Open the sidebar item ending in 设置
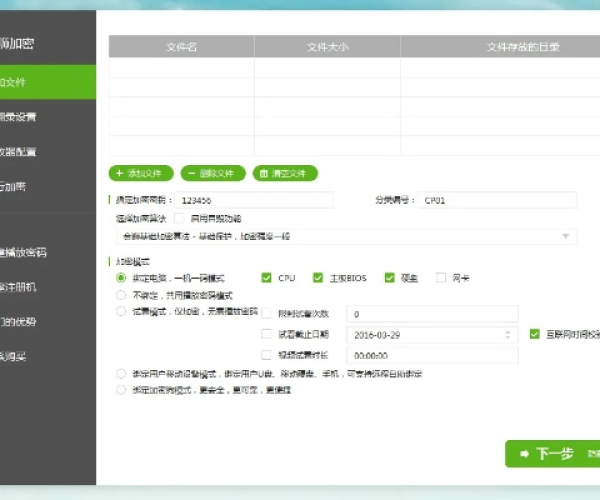The height and width of the screenshot is (500, 600). [x=48, y=117]
